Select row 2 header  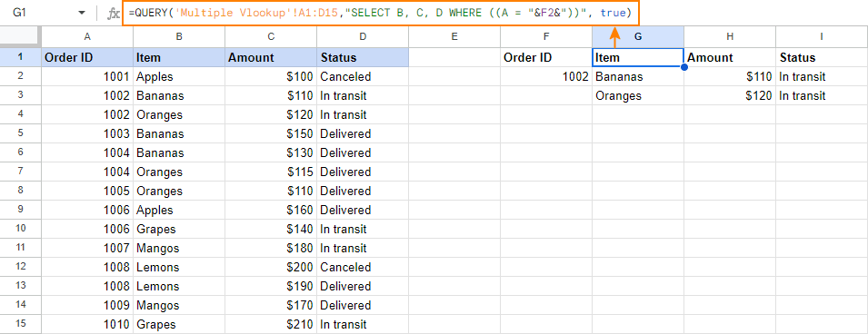pos(21,76)
